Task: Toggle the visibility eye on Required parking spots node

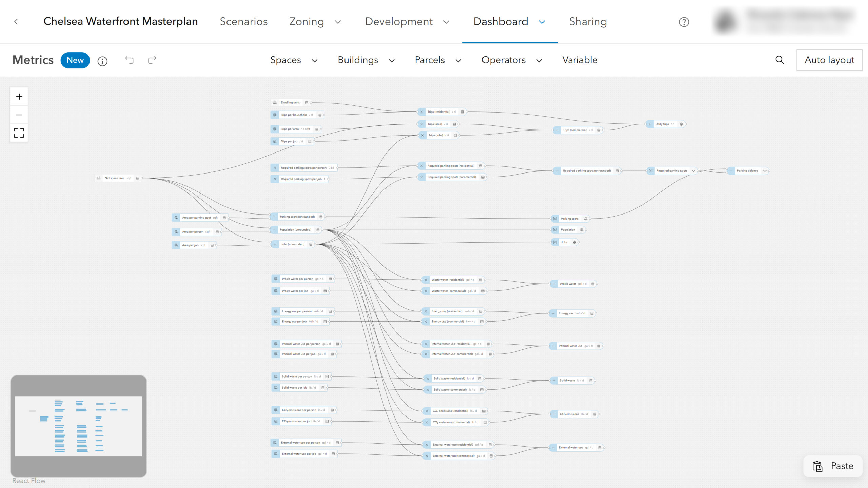Action: coord(693,171)
